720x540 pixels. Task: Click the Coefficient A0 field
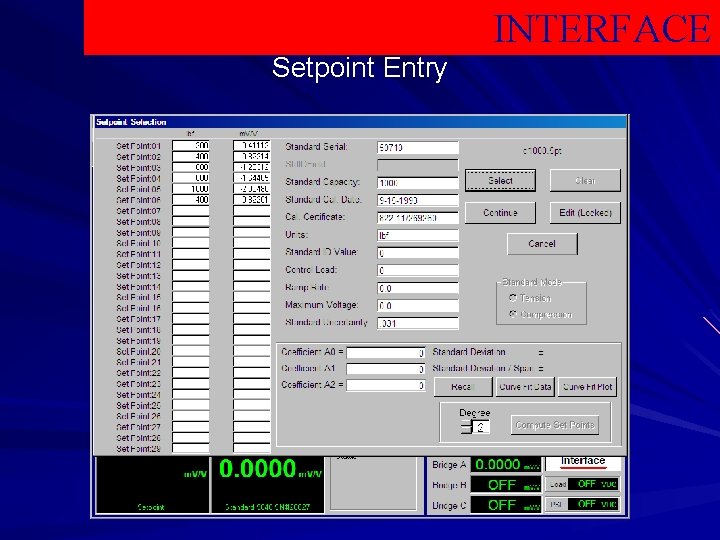386,353
